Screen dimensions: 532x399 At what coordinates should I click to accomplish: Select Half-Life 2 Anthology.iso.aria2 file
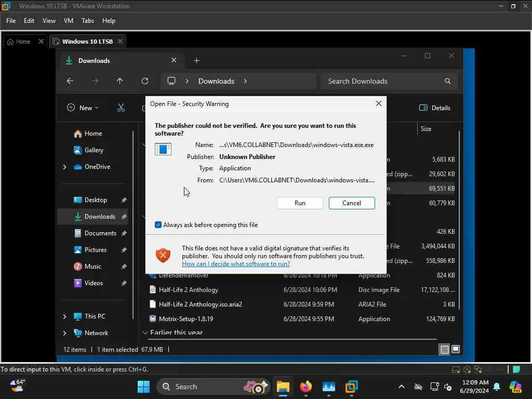click(301, 304)
